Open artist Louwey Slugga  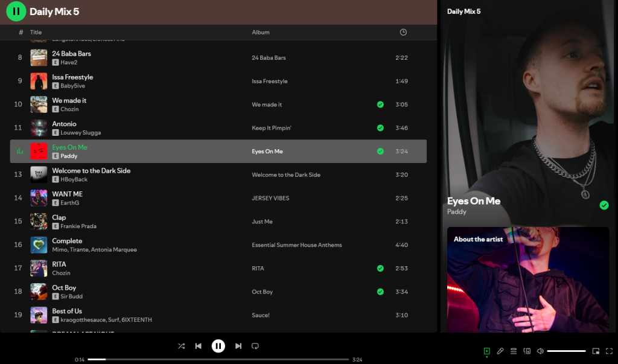[x=80, y=133]
